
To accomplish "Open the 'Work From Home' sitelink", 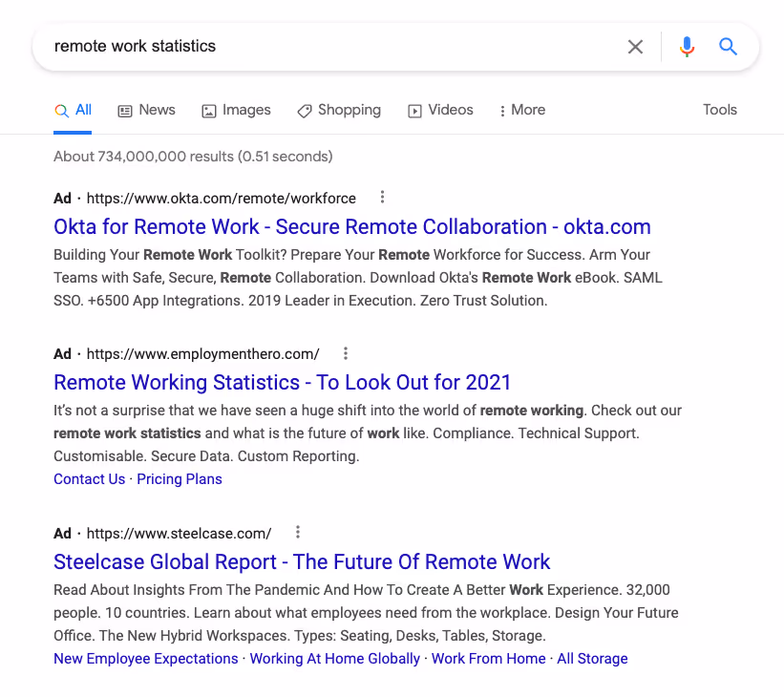I will coord(489,659).
